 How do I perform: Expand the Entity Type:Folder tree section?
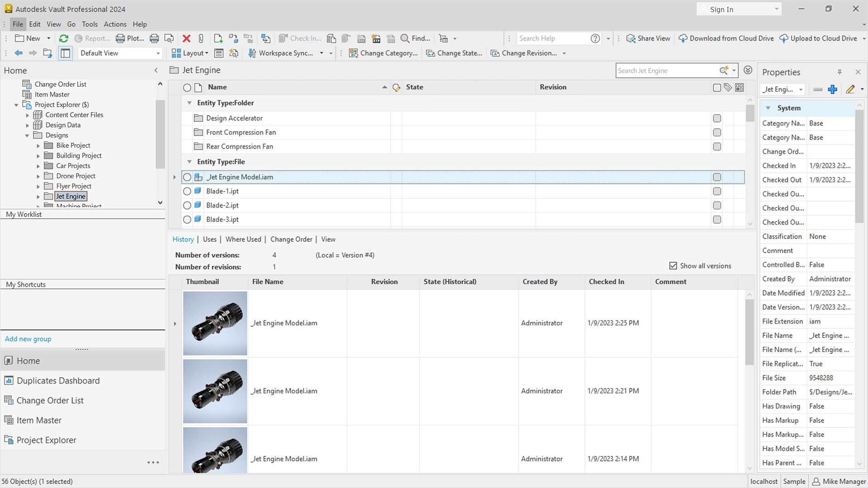tap(189, 103)
